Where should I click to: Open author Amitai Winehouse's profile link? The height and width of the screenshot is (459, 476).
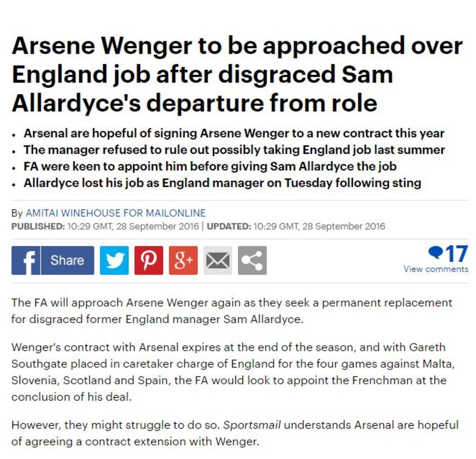click(115, 213)
